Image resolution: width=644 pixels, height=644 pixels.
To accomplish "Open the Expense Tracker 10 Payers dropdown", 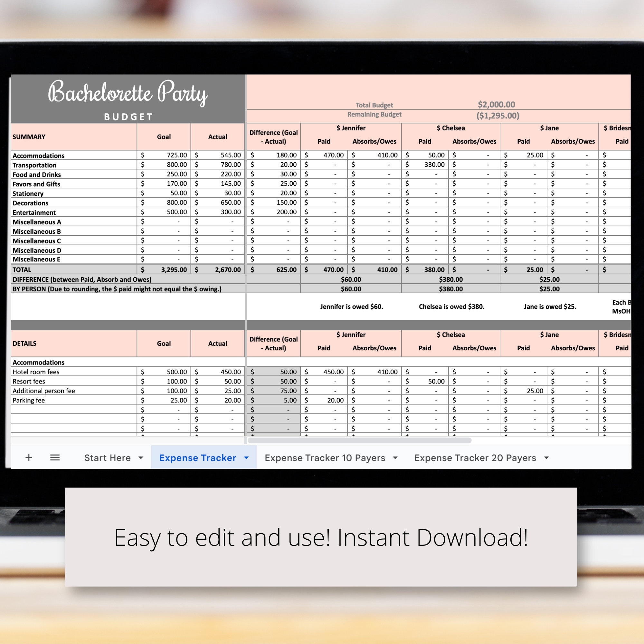I will click(x=395, y=458).
